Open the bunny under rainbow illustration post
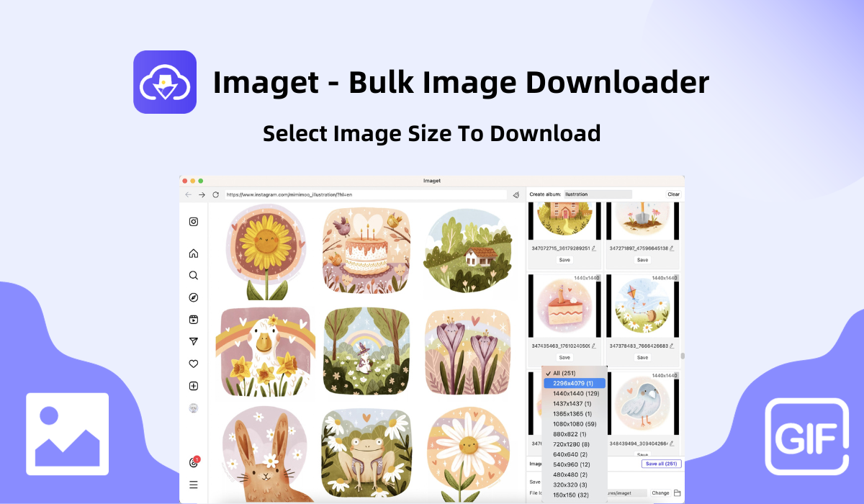 click(367, 352)
